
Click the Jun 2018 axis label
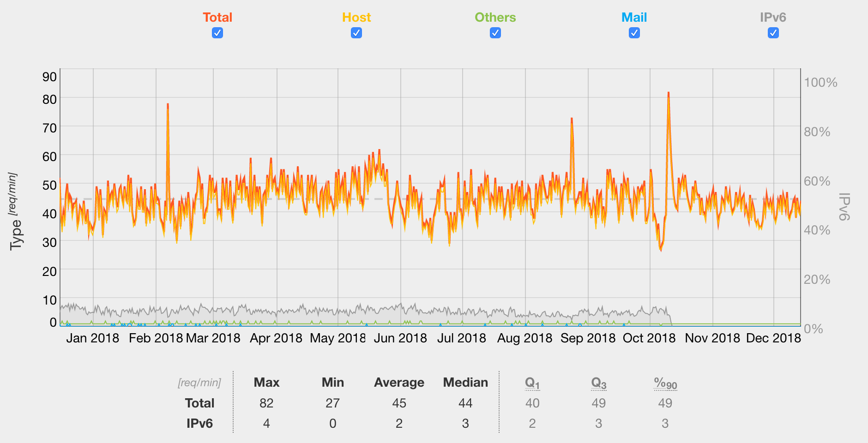(x=400, y=338)
